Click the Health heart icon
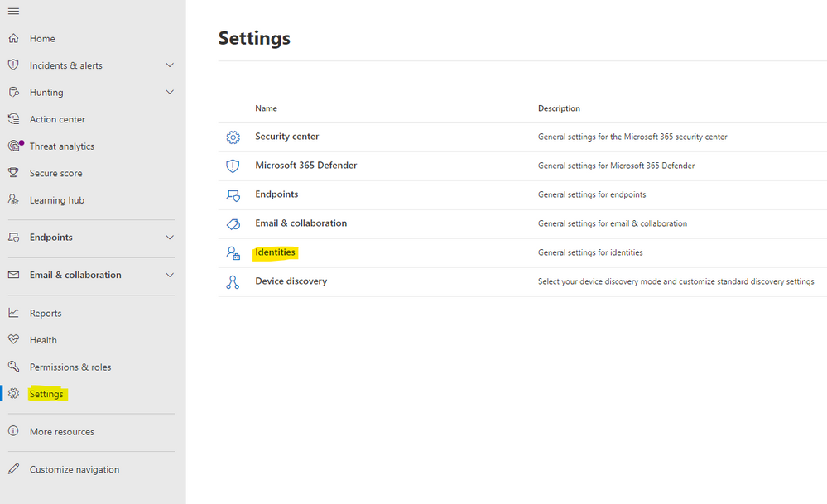This screenshot has height=504, width=827. 14,339
